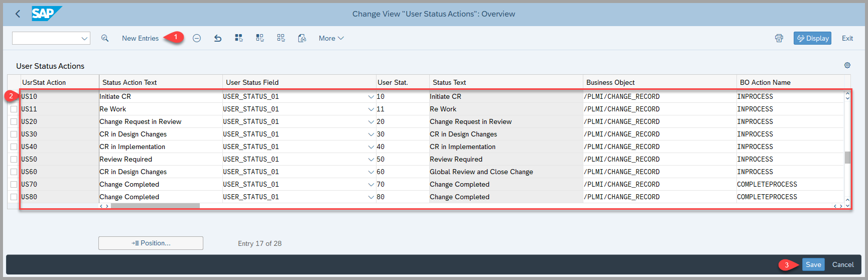Image resolution: width=868 pixels, height=280 pixels.
Task: Click the Deselect All icon
Action: coord(281,38)
